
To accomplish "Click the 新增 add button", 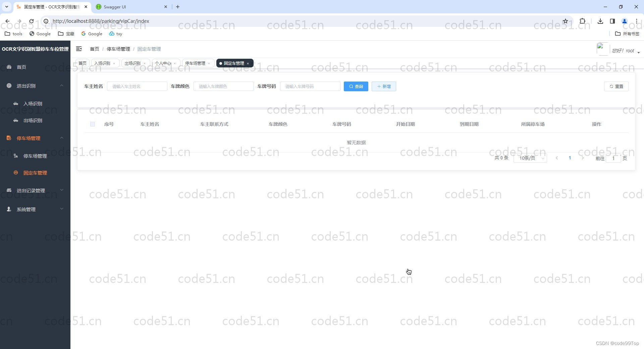I will [384, 86].
